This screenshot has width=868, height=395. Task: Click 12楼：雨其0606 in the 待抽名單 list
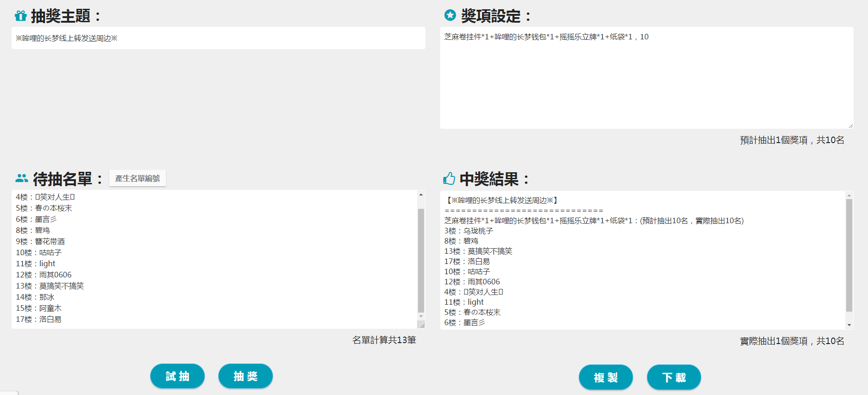click(x=44, y=275)
